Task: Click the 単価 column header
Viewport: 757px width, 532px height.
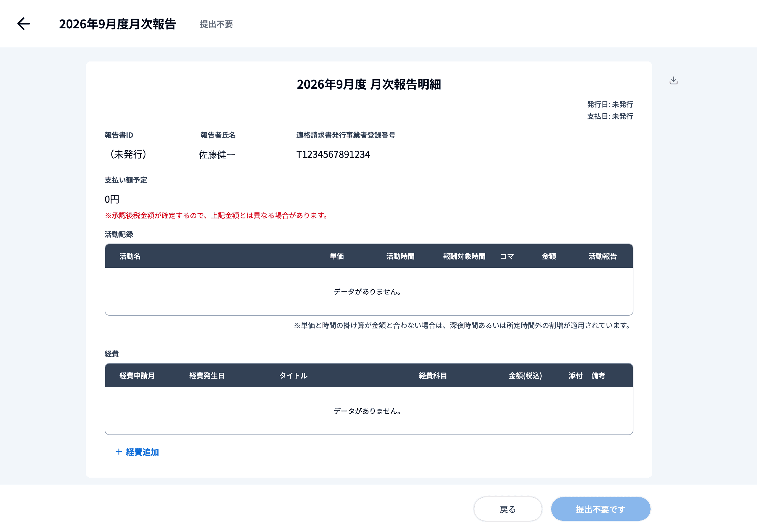Action: coord(337,256)
